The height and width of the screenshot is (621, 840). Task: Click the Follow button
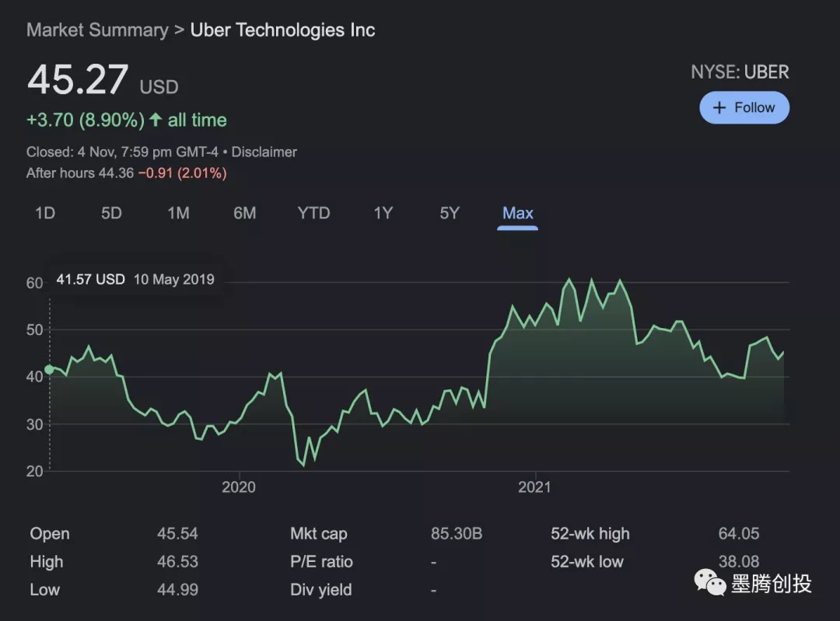point(744,108)
